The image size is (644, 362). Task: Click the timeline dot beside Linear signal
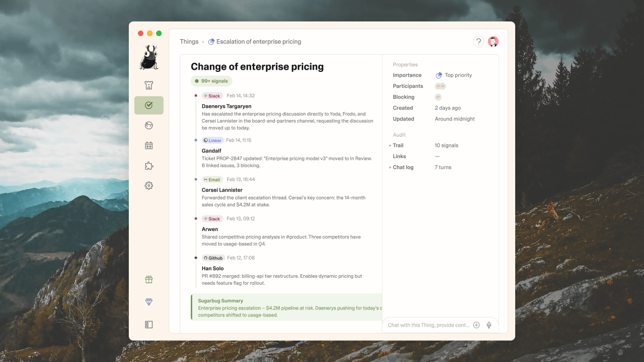[x=196, y=140]
